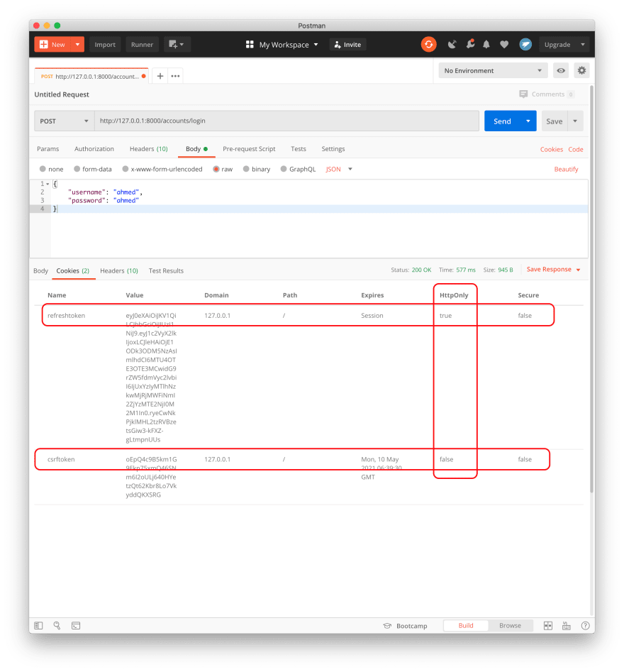Open manage environments gear icon
The image size is (624, 672).
click(x=581, y=70)
